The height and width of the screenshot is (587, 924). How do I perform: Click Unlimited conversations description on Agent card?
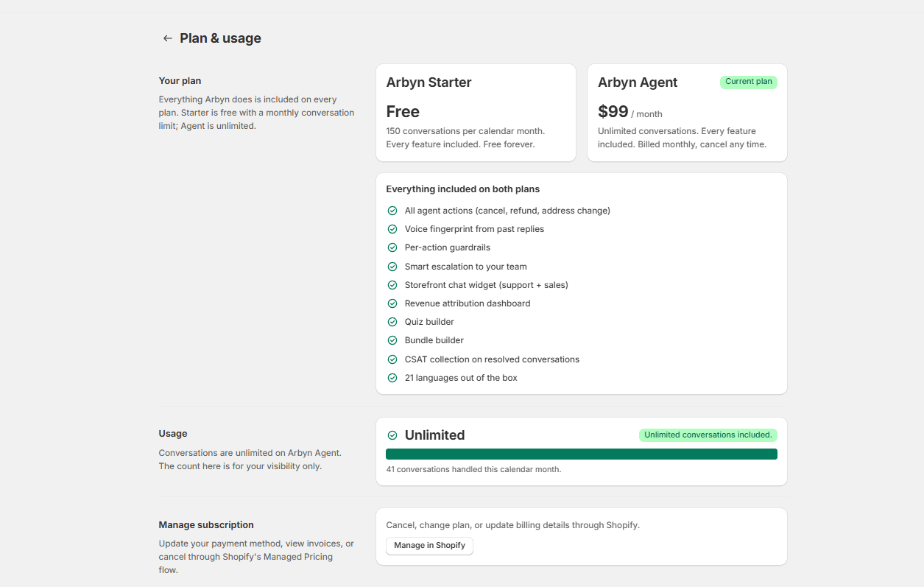[x=682, y=138]
